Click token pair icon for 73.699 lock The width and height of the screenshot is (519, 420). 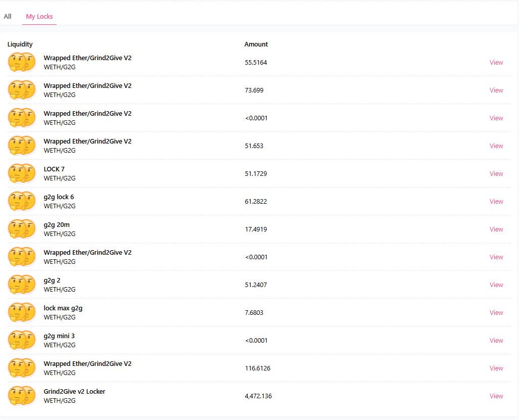[x=22, y=90]
